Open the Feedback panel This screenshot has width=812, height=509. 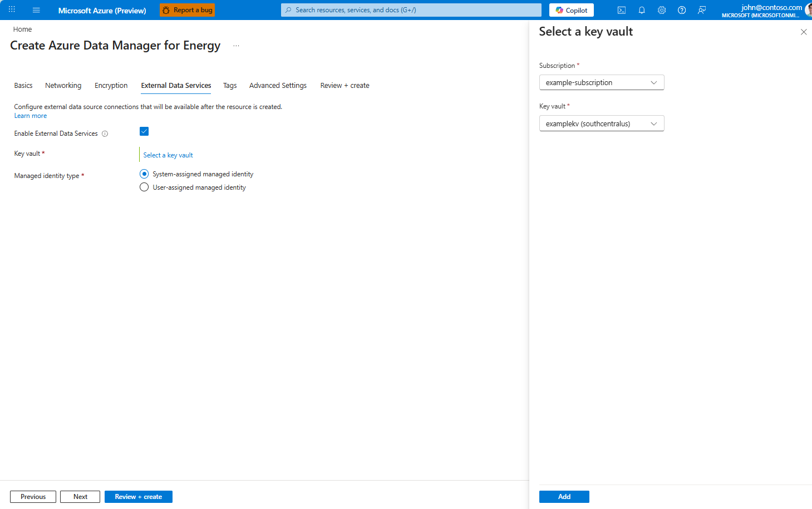click(701, 9)
